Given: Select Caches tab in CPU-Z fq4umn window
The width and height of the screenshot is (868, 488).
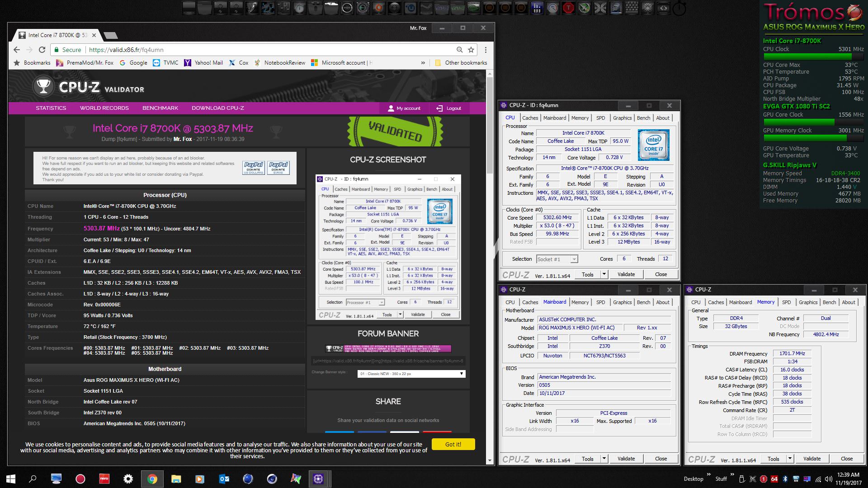Looking at the screenshot, I should [530, 118].
